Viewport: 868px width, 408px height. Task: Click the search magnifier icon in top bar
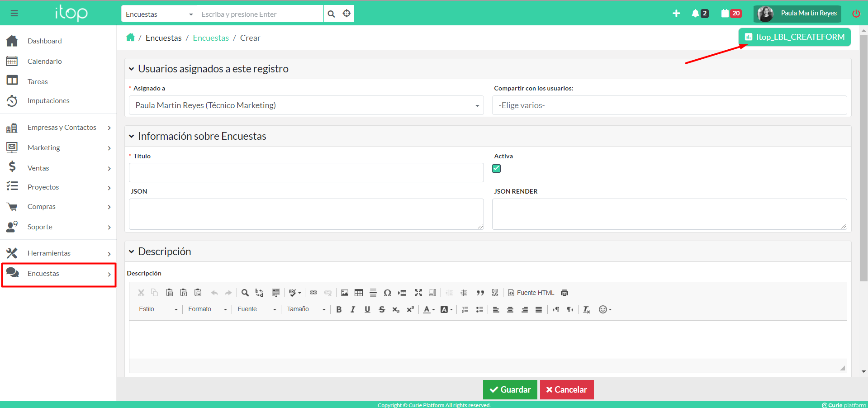pos(331,14)
